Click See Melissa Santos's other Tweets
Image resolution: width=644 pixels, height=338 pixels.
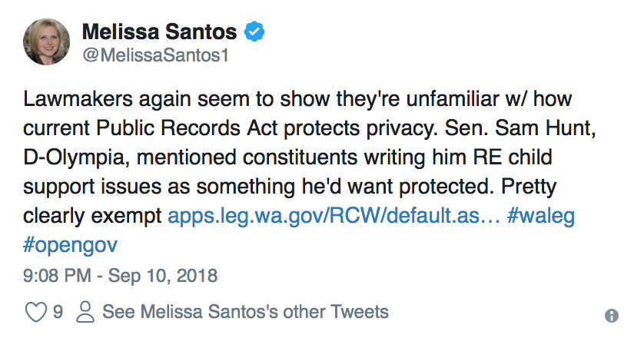245,312
